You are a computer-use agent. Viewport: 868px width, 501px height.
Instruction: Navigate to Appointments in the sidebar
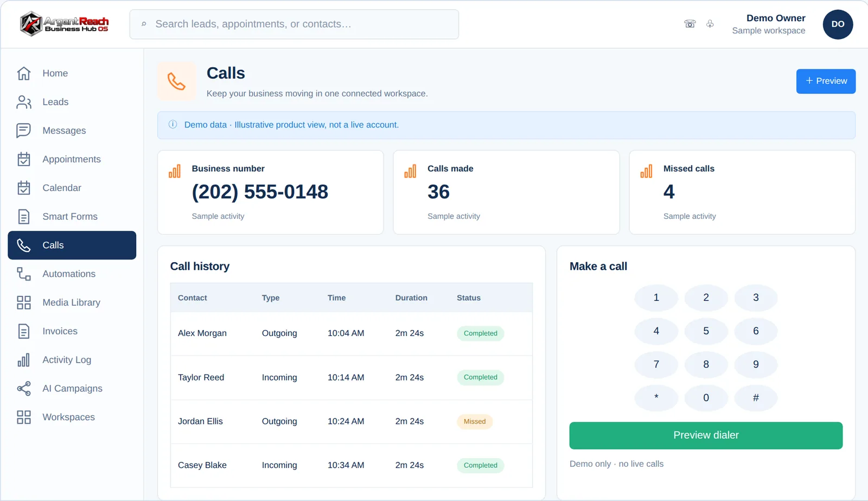coord(72,159)
